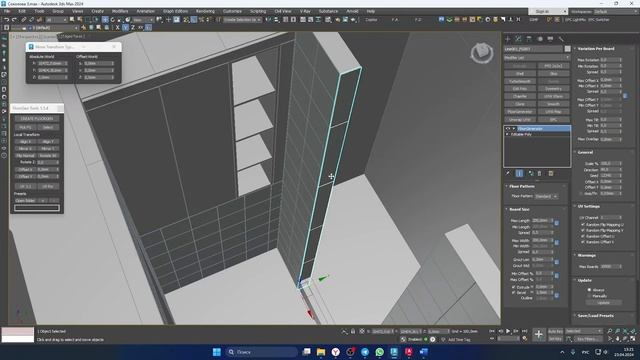Toggle FloorGenerator modifier eye visibility
Screen dimensions: 640x360
[508, 129]
